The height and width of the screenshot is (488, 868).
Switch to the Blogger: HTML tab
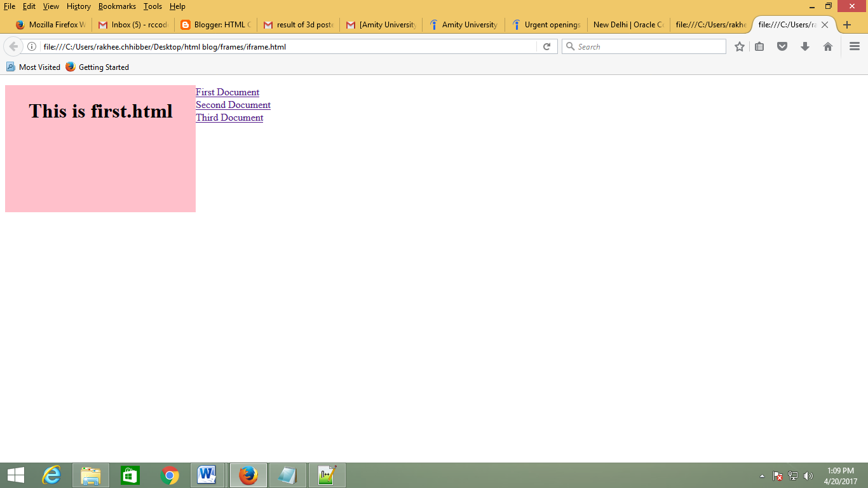216,25
